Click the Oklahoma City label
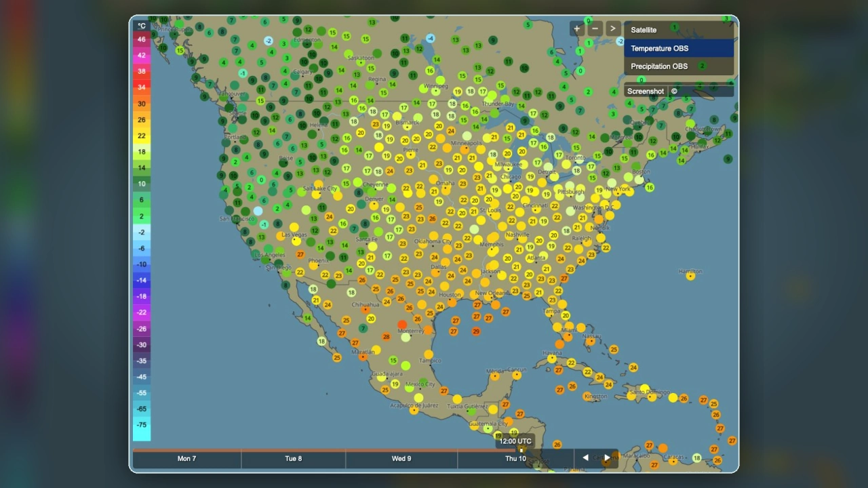The width and height of the screenshot is (868, 488). point(433,241)
